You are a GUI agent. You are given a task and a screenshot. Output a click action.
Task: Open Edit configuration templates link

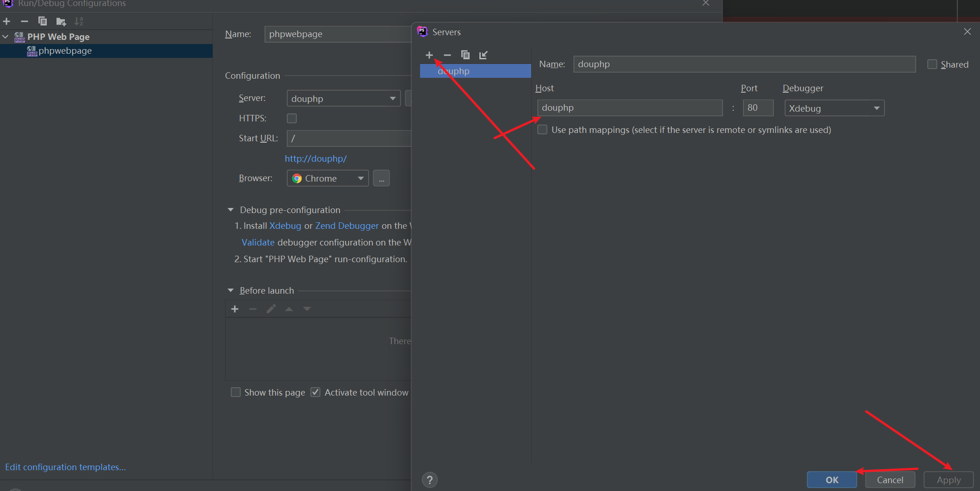65,467
